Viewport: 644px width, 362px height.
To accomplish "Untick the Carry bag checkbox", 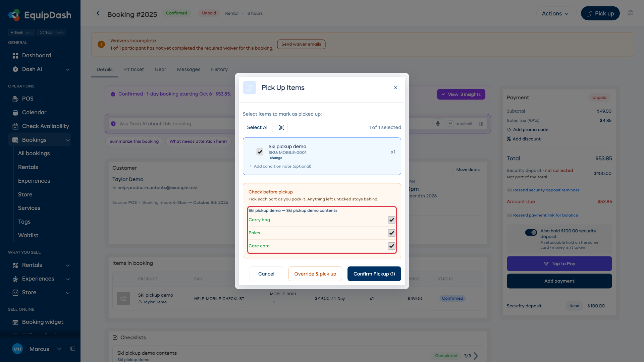I will (391, 220).
